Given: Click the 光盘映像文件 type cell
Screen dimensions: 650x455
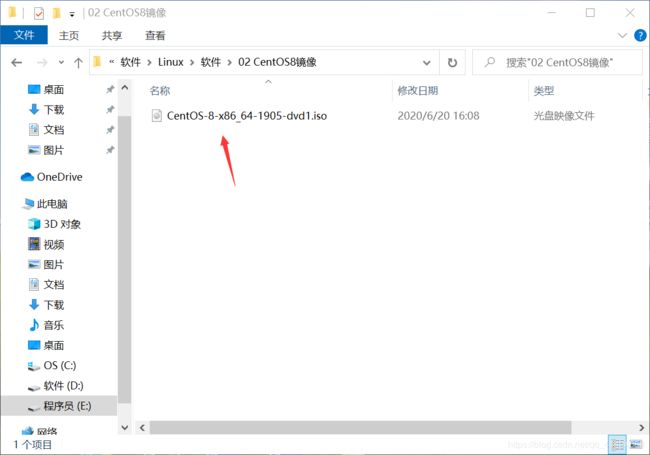Looking at the screenshot, I should tap(564, 116).
